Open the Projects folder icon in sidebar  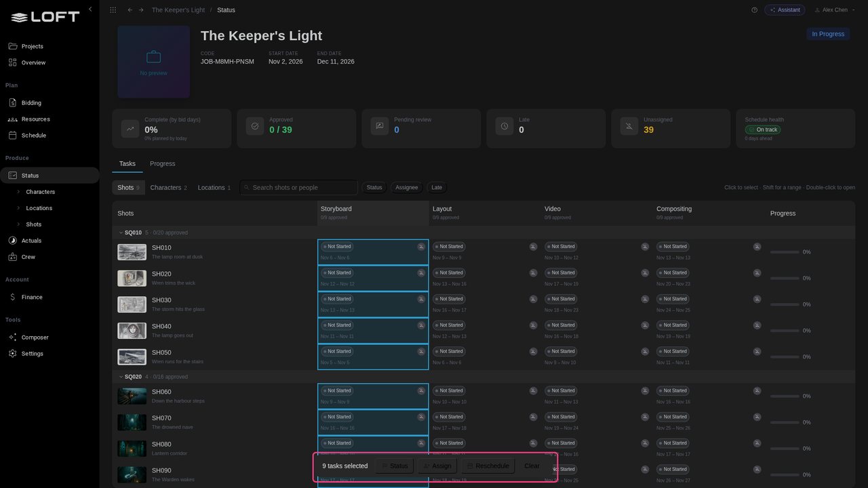(x=12, y=46)
